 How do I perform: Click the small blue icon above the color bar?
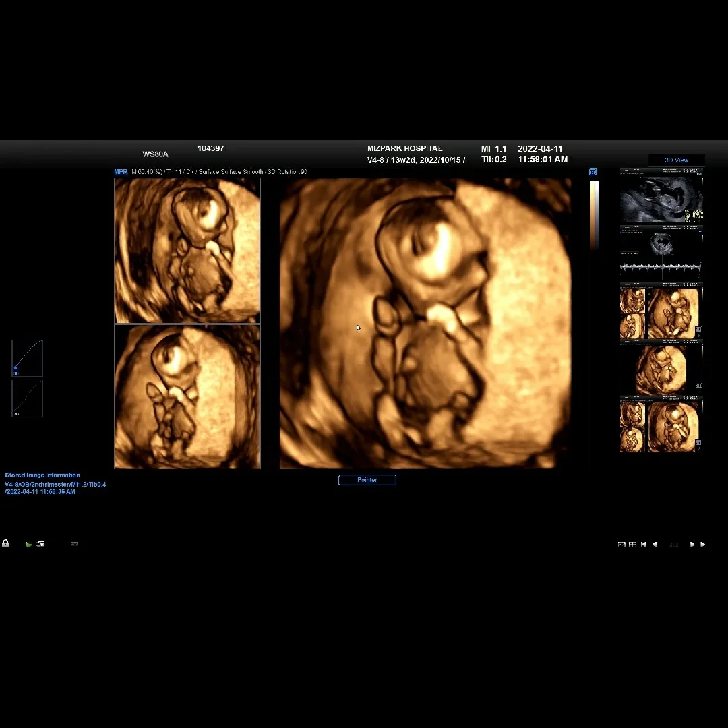click(x=593, y=172)
